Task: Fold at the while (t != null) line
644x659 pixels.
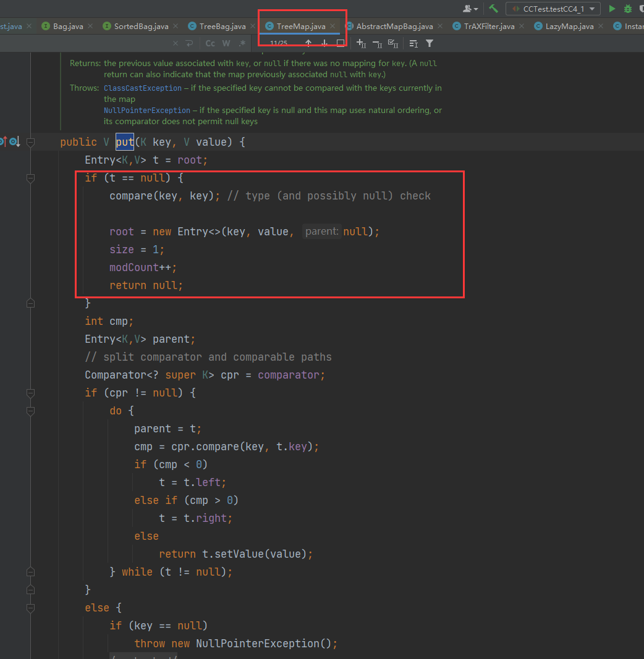Action: [x=30, y=572]
